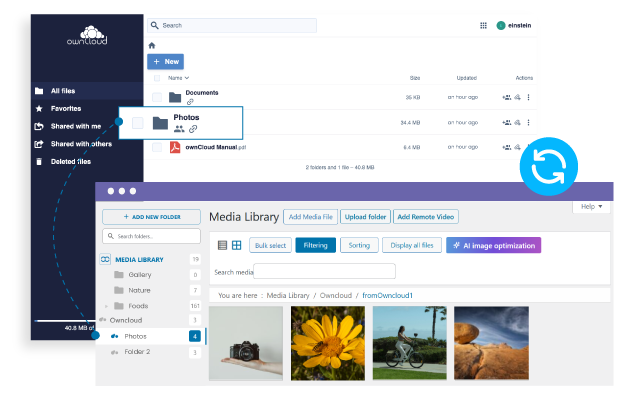Click Display all files button
630x400 pixels.
(412, 245)
